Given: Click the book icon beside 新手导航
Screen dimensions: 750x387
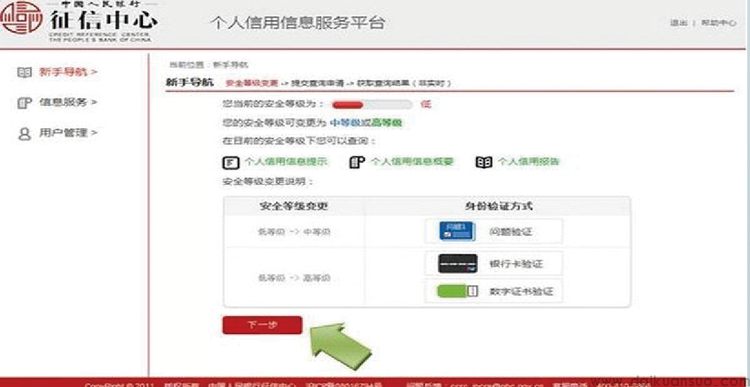Looking at the screenshot, I should [24, 72].
